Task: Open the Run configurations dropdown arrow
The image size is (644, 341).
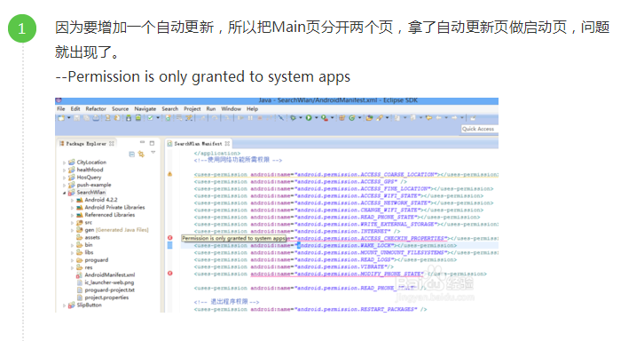Action: (x=317, y=117)
